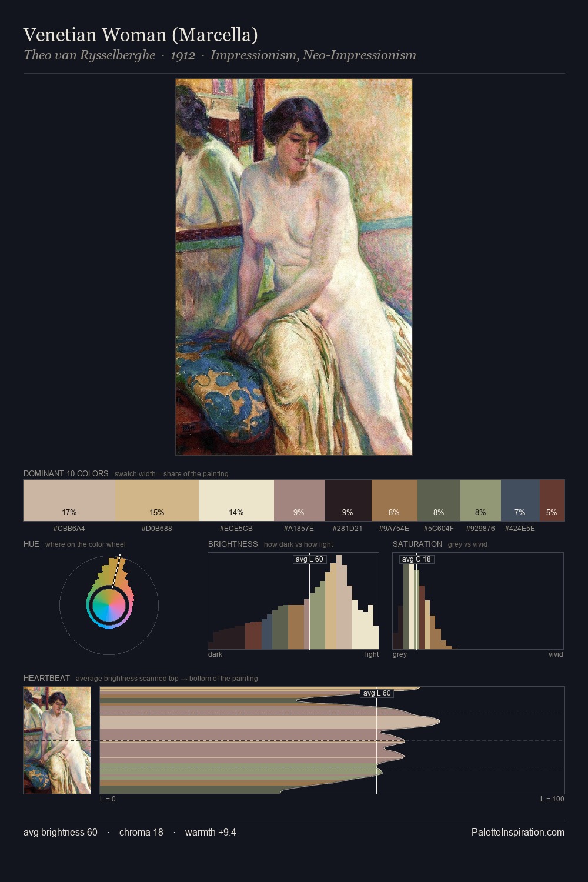Open the PaletteInspiration.com link
Screen dimensions: 588x882
pos(518,833)
